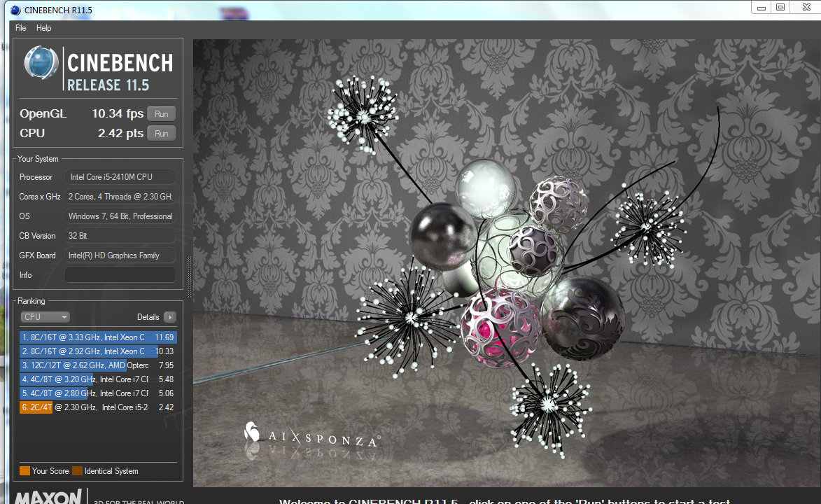Click the Cinebench title bar app icon
Screen dimensions: 821x504
15,10
